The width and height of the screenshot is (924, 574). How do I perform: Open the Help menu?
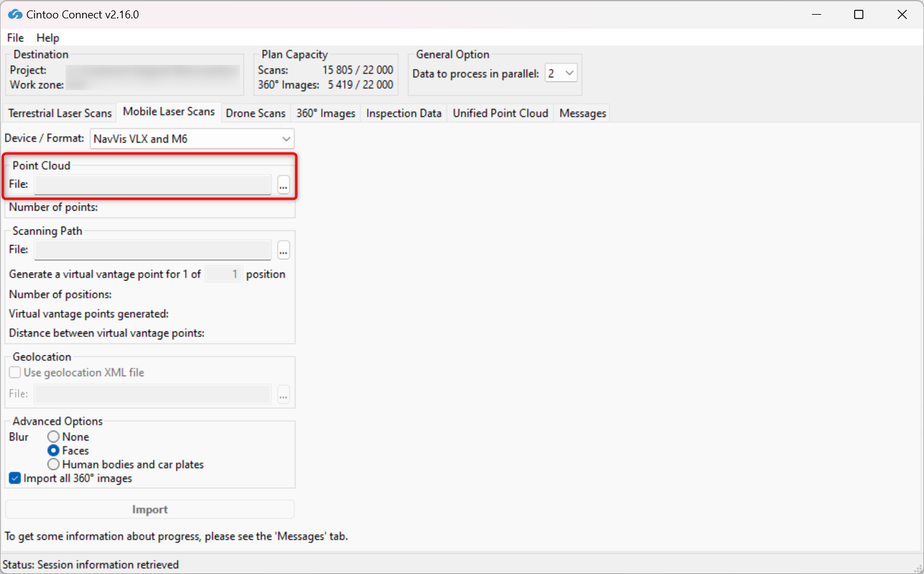(x=48, y=38)
